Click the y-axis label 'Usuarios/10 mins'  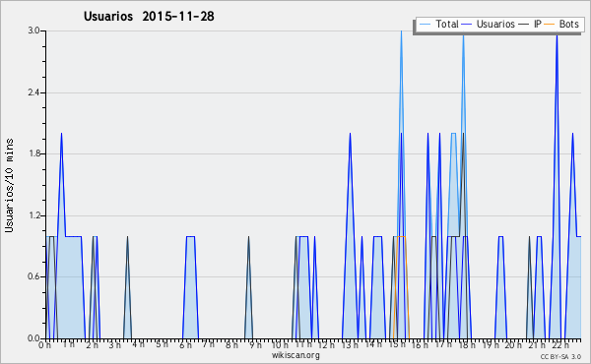pyautogui.click(x=9, y=185)
